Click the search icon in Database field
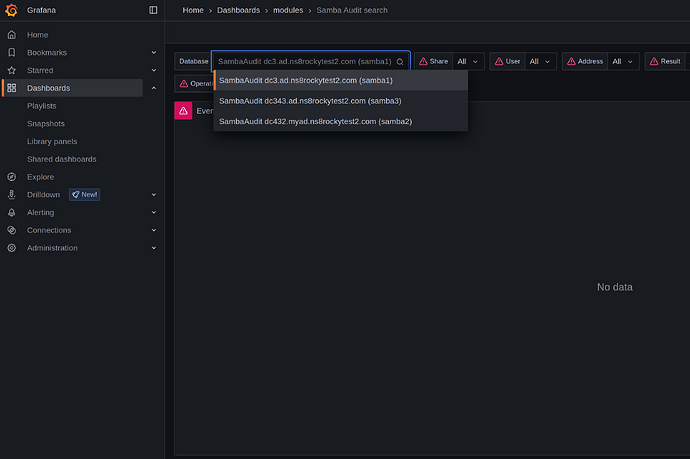Screen dimensions: 690x459 tap(400, 62)
